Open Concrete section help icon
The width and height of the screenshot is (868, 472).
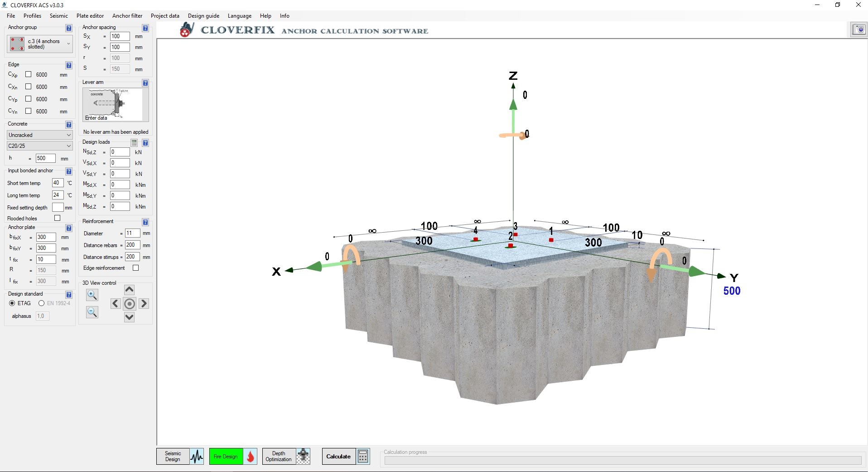[69, 125]
